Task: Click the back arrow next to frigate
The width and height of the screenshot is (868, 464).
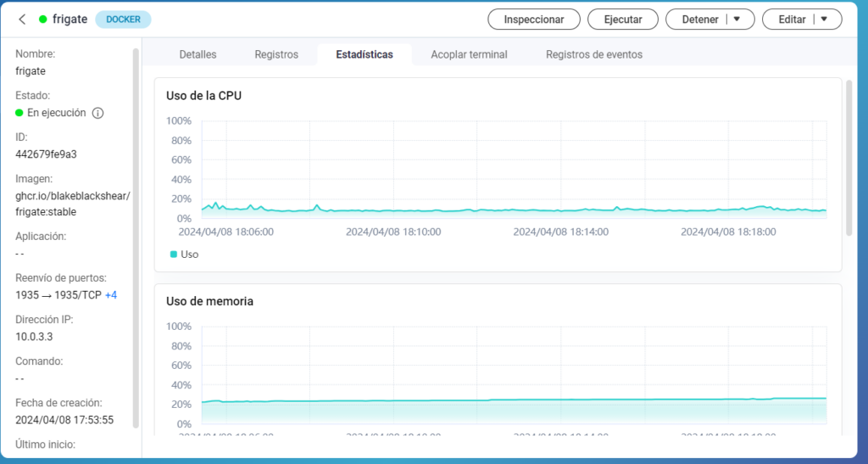Action: [x=22, y=20]
